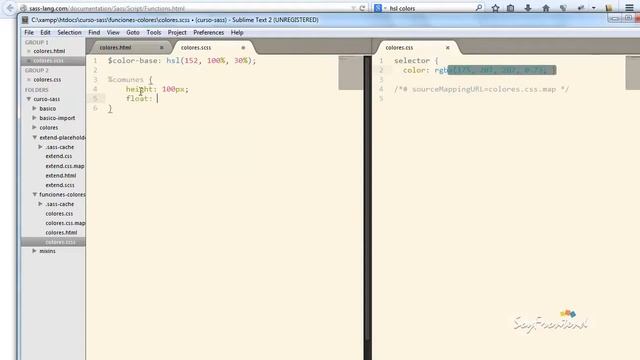Open the Edit menu
This screenshot has width=640, height=360.
[x=45, y=33]
